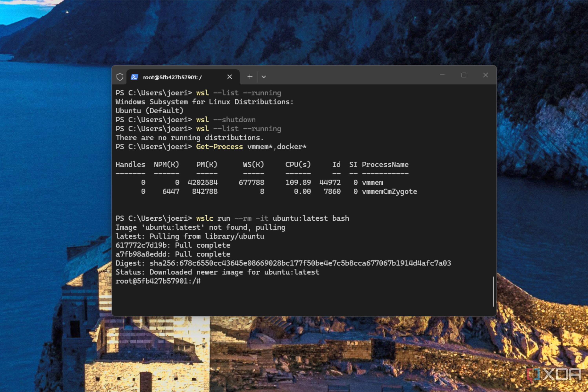Open a new tab with the plus button

[x=250, y=77]
